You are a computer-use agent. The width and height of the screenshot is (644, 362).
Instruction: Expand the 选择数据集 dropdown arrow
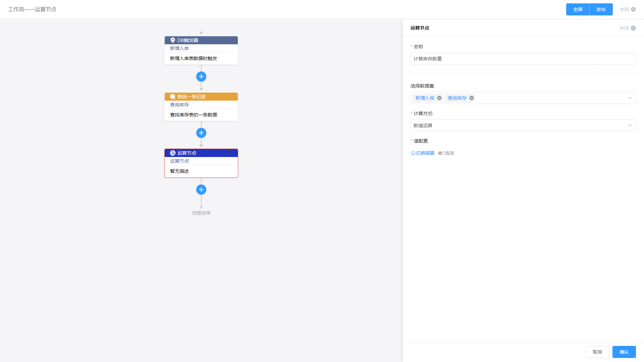(x=630, y=98)
